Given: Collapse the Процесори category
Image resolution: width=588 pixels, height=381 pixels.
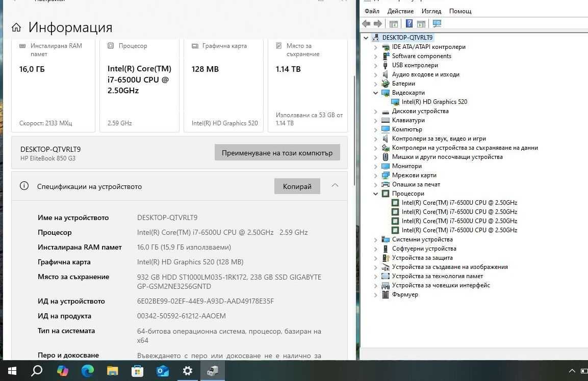Looking at the screenshot, I should (x=375, y=194).
